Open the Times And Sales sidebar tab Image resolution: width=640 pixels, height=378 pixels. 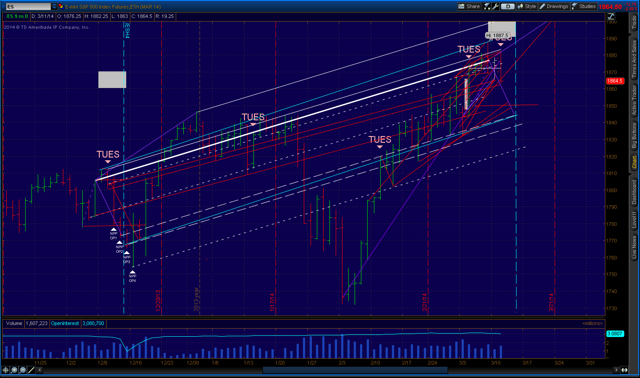pyautogui.click(x=634, y=59)
